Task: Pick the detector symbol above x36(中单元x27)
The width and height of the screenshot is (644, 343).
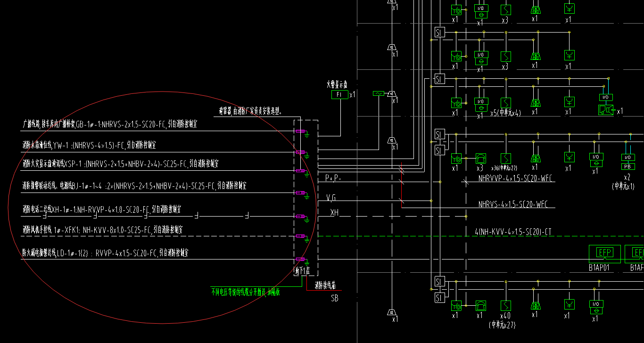Action: pos(505,158)
